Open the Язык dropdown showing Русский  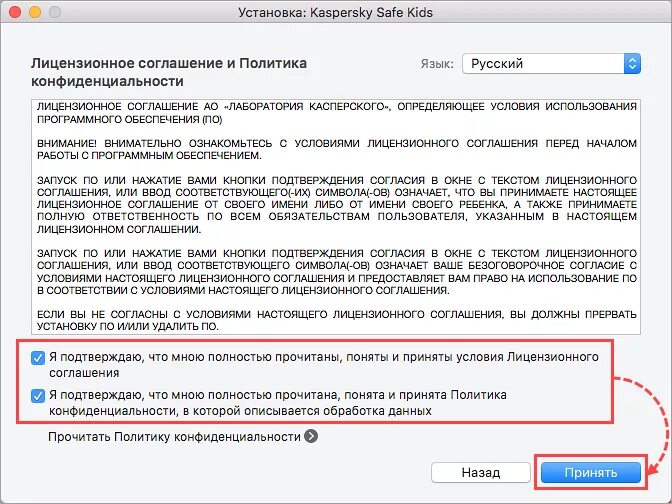(x=551, y=64)
